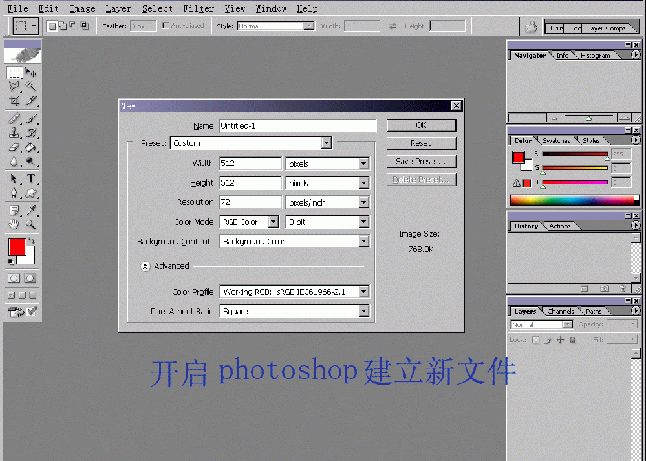Toggle the Anti-aliased checkbox
Image resolution: width=646 pixels, height=461 pixels.
[x=166, y=26]
